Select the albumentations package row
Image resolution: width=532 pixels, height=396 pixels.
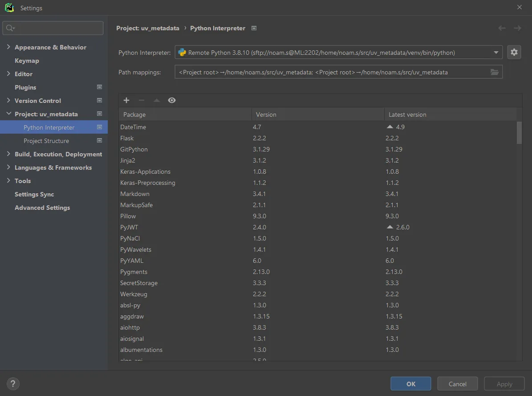(317, 350)
